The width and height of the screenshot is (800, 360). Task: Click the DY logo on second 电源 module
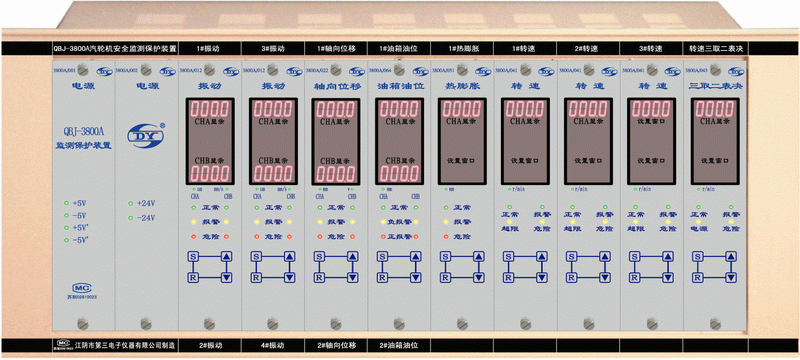pyautogui.click(x=146, y=136)
